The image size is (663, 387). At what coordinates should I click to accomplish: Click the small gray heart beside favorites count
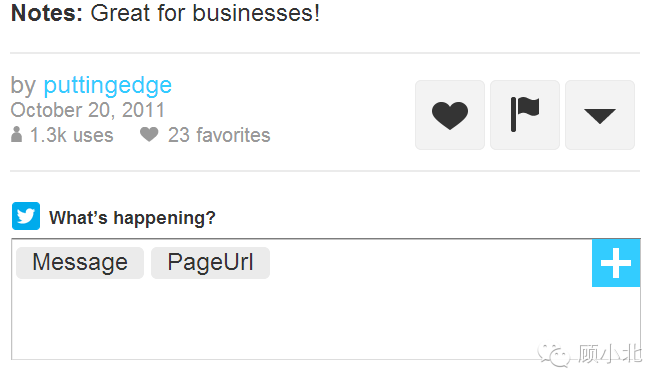point(149,135)
